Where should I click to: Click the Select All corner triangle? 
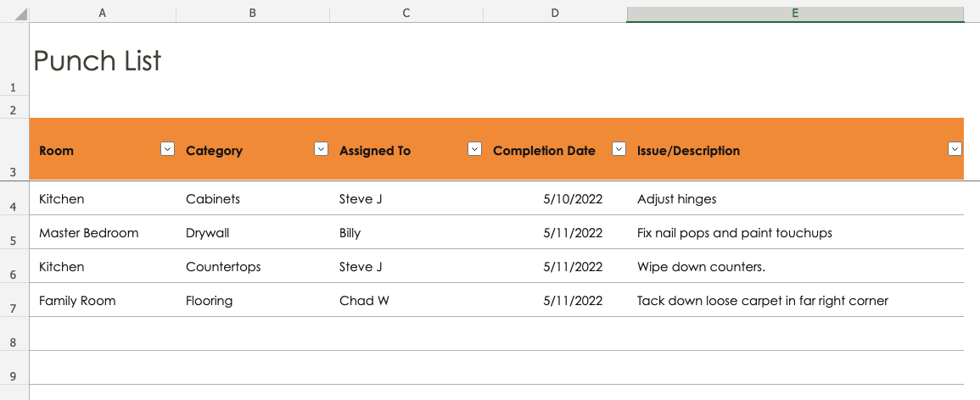[x=20, y=14]
